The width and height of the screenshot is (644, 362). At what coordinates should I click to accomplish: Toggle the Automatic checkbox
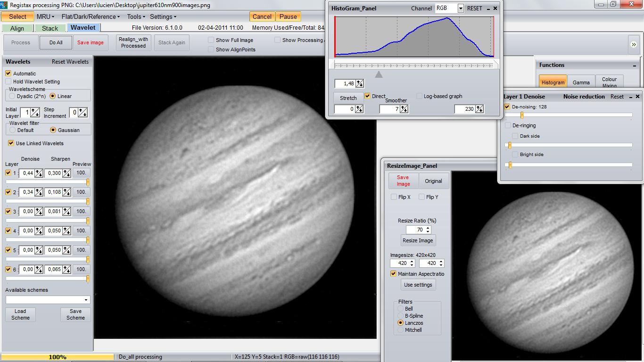click(x=8, y=74)
